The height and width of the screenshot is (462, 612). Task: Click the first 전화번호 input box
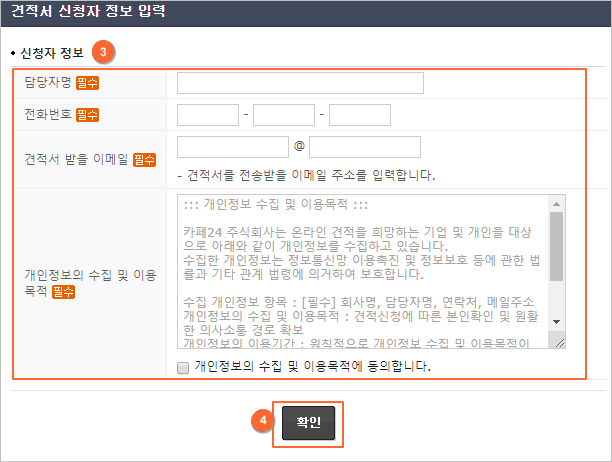[x=208, y=115]
